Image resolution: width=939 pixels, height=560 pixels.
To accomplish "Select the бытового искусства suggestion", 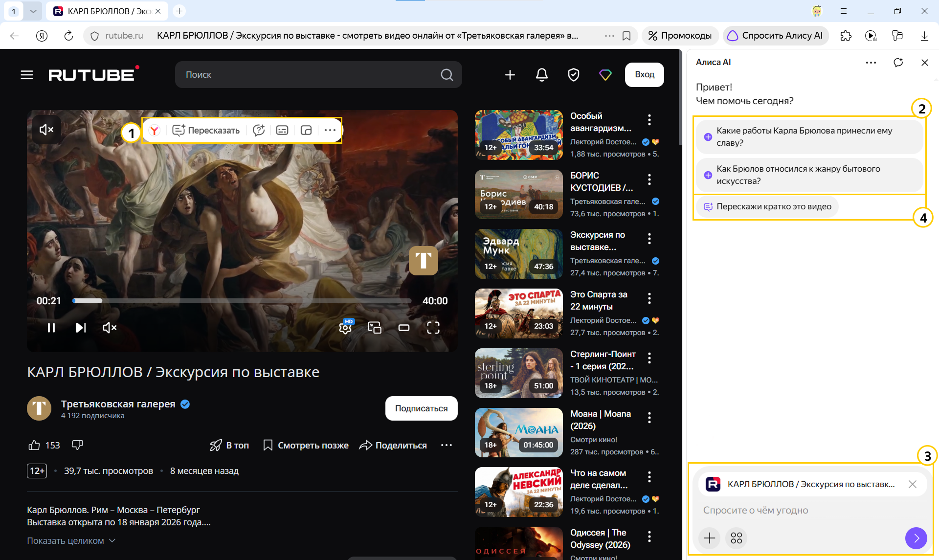I will point(809,175).
